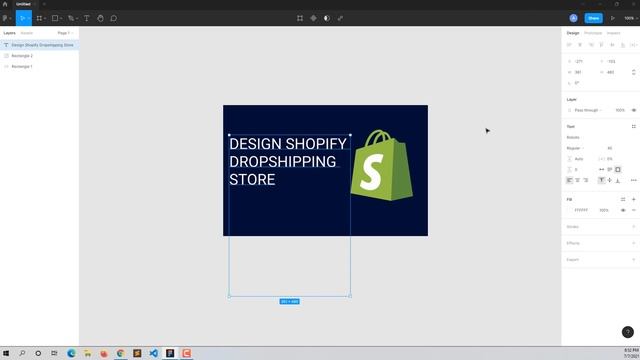Open the dropdown arrow beside the Rectangle tool
The width and height of the screenshot is (640, 360).
coord(61,18)
